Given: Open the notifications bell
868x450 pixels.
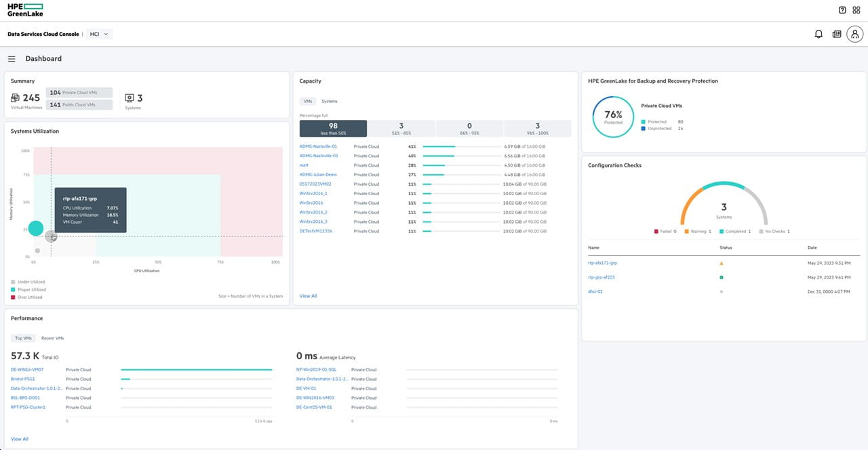Looking at the screenshot, I should click(818, 33).
